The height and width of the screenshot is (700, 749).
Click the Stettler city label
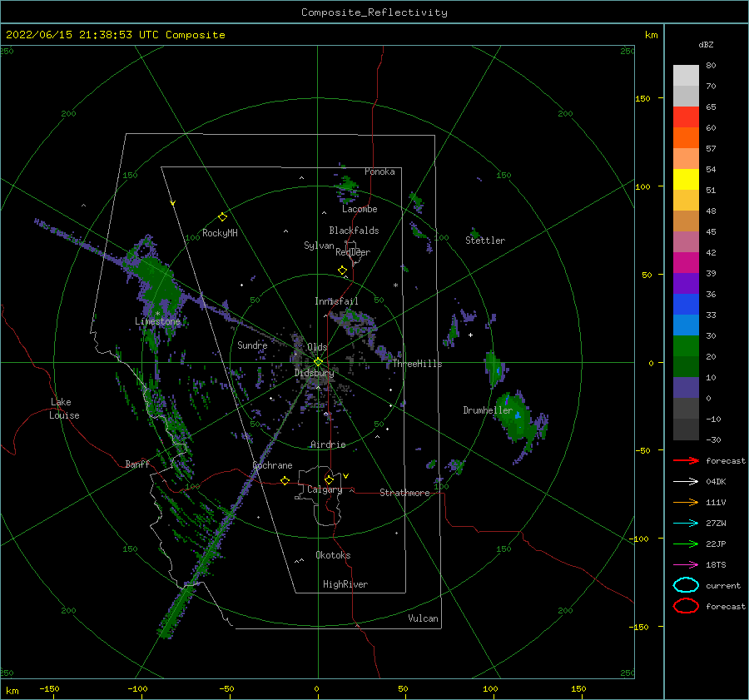coord(485,241)
